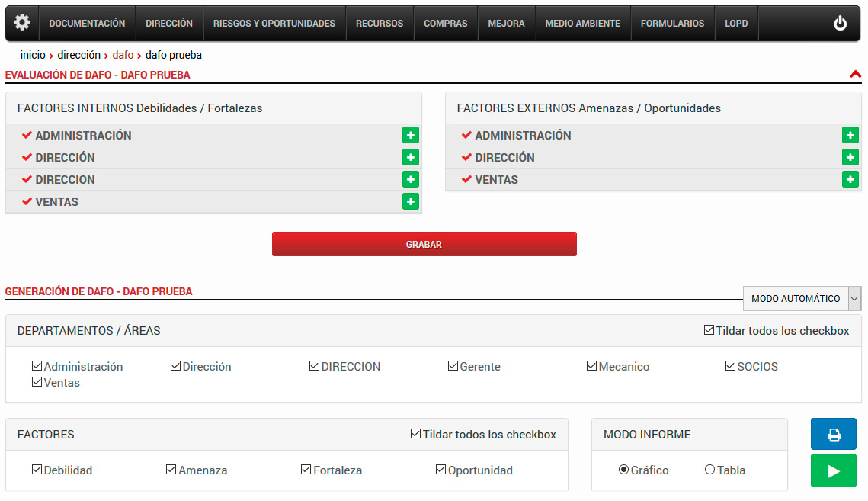Uncheck the Ventas department checkbox

tap(37, 382)
